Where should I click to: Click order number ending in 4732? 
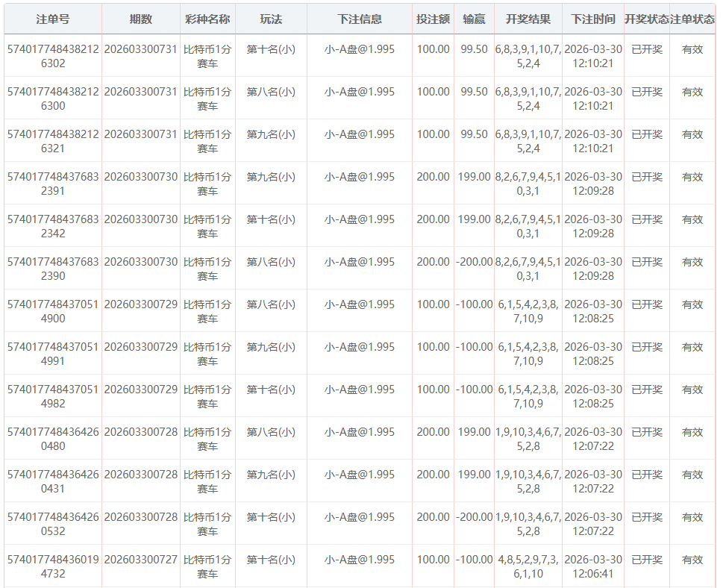tap(53, 567)
